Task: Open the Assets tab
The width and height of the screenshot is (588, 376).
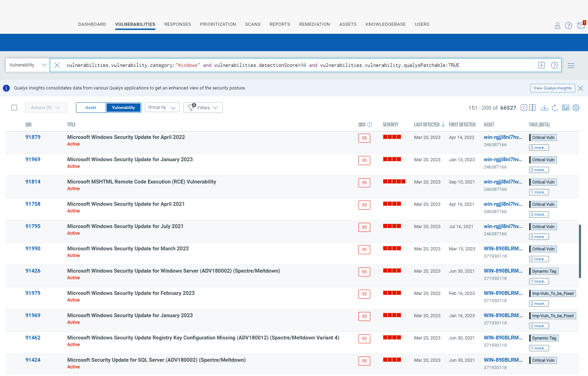Action: coord(348,24)
